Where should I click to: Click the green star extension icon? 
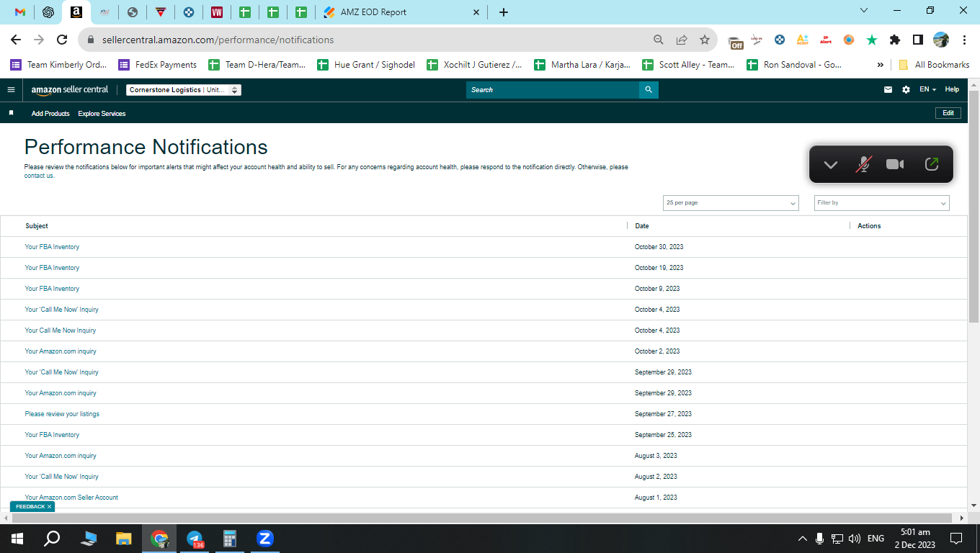tap(872, 40)
